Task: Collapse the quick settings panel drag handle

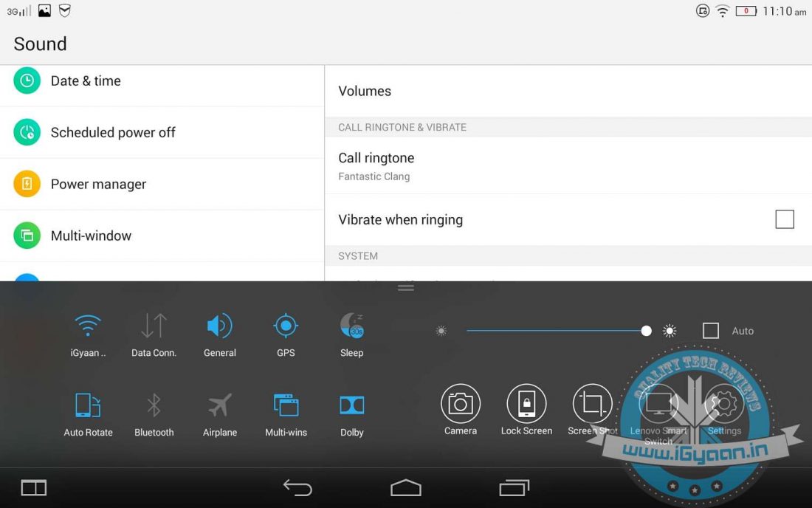Action: 406,287
